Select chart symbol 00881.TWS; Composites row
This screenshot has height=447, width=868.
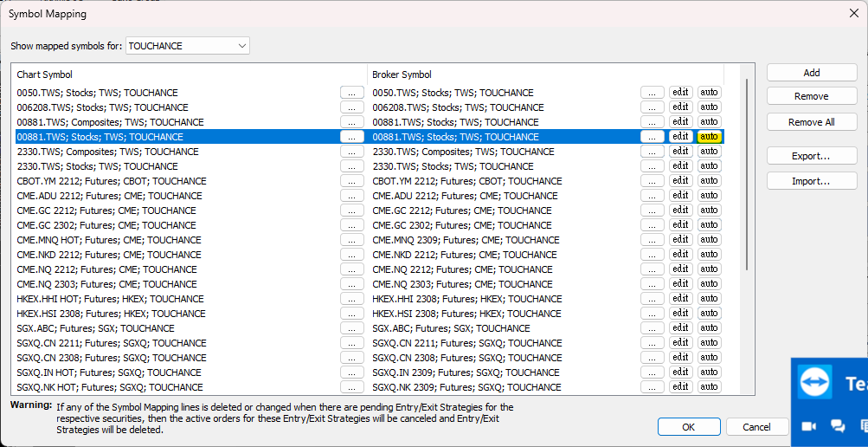(x=110, y=122)
